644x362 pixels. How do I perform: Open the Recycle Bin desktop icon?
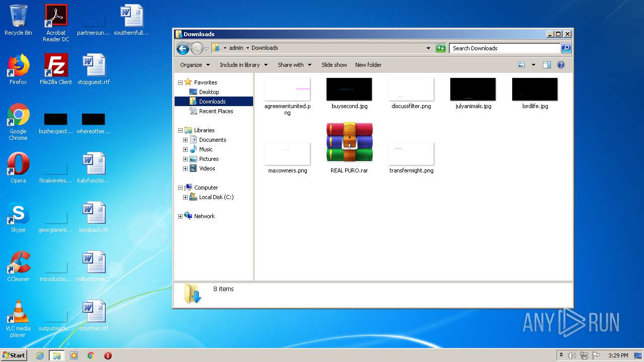[x=18, y=20]
